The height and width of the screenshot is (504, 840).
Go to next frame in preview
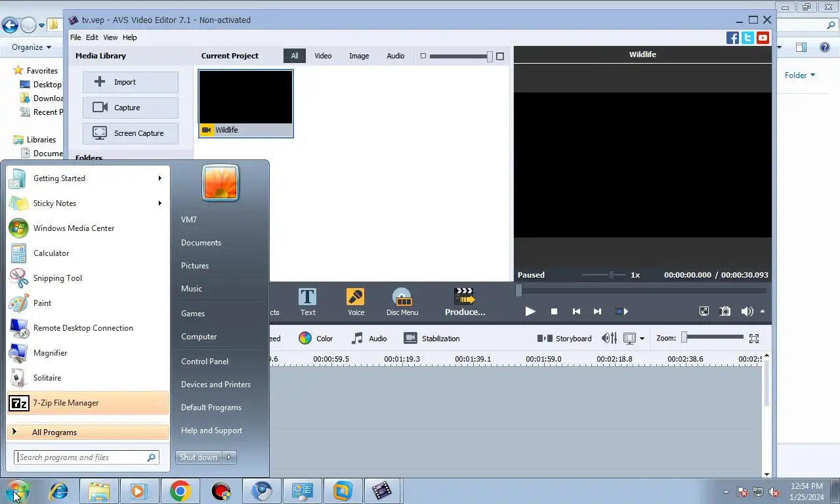coord(597,312)
